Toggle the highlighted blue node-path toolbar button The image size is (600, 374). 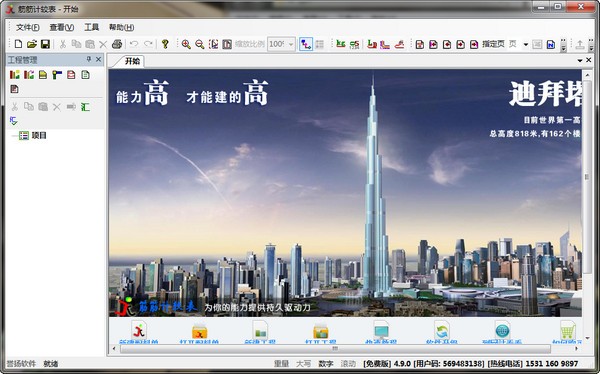tap(306, 44)
